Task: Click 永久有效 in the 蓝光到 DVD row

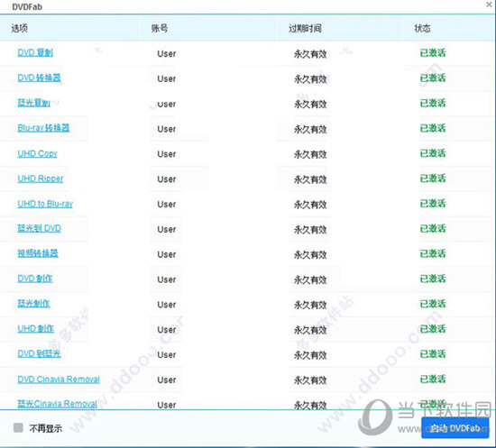Action: 310,230
